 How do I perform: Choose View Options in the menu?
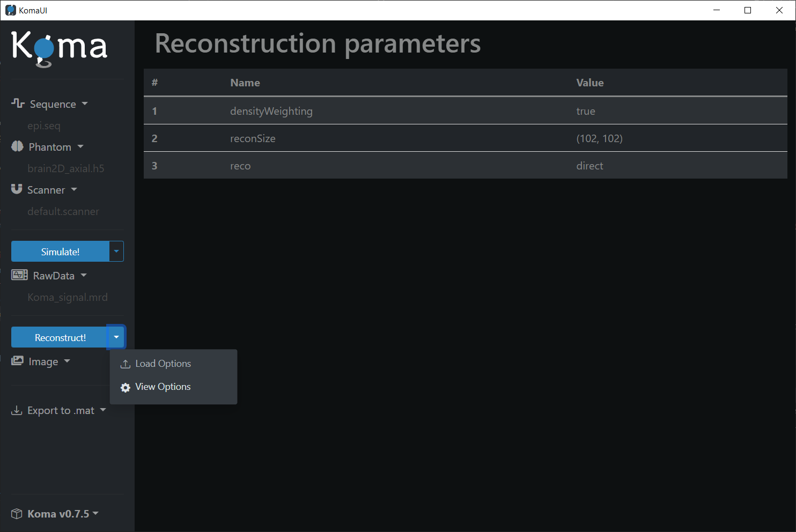tap(163, 387)
